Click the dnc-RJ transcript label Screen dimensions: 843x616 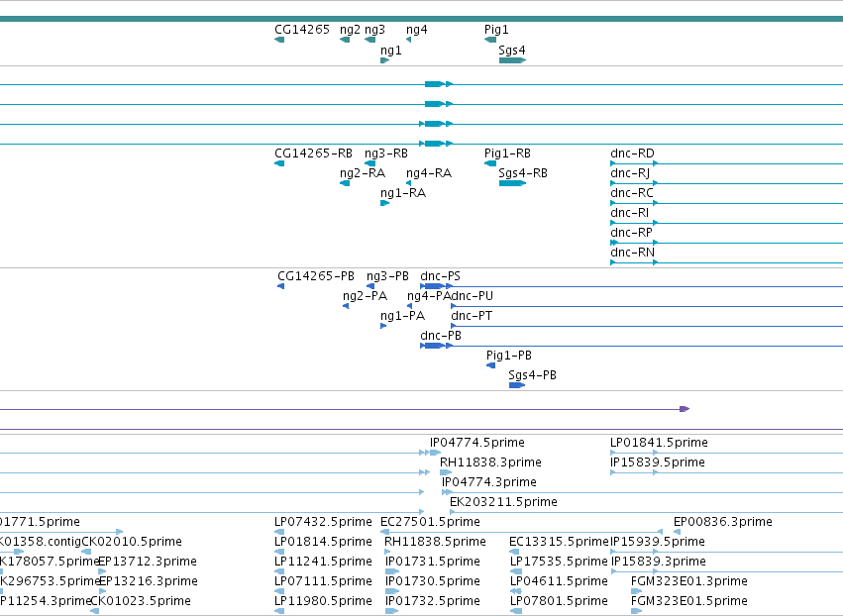(x=630, y=173)
